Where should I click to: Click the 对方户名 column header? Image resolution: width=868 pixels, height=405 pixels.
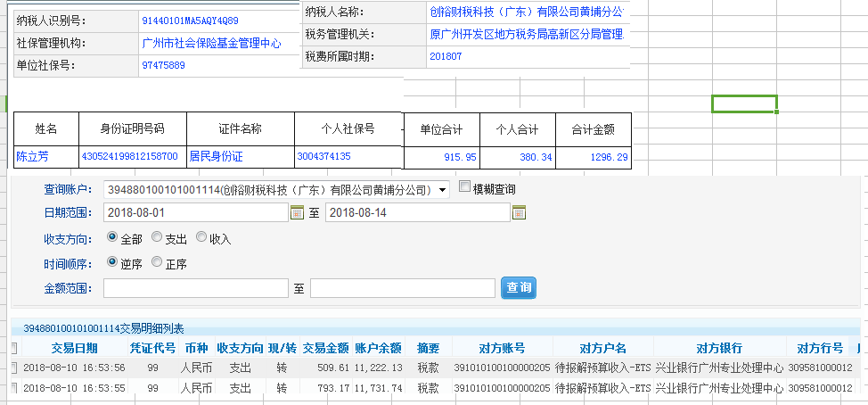pos(602,348)
